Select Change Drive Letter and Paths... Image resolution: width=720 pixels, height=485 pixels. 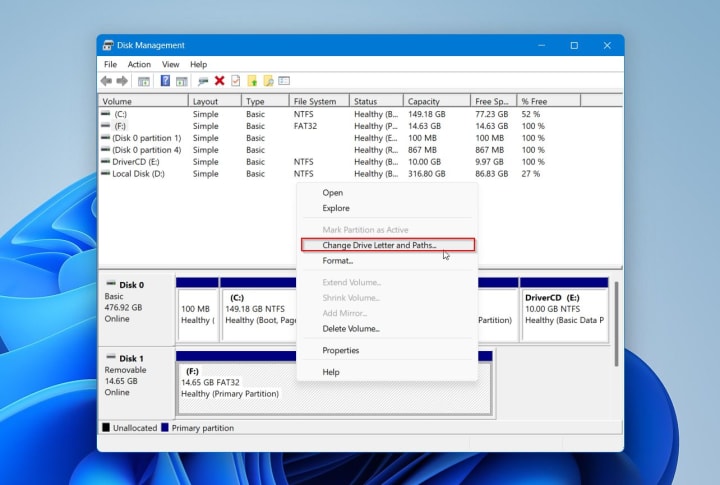click(388, 245)
